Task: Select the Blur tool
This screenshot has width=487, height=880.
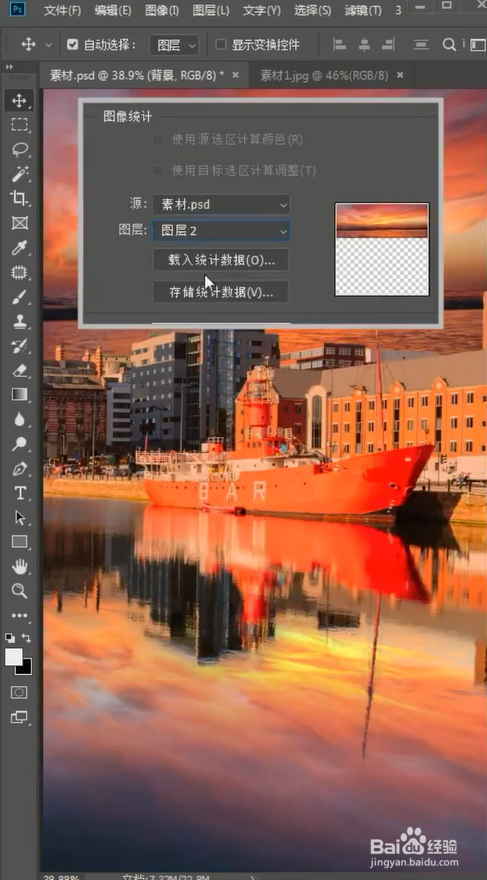Action: [20, 419]
